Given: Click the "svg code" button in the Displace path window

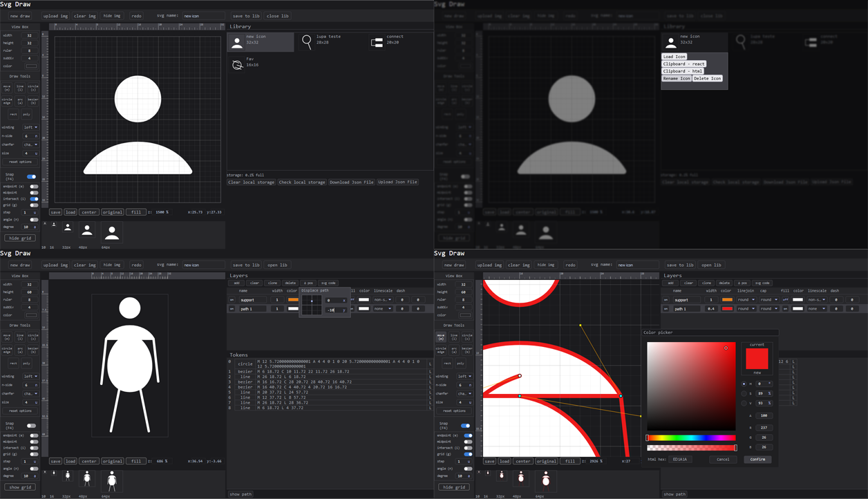Looking at the screenshot, I should point(328,283).
